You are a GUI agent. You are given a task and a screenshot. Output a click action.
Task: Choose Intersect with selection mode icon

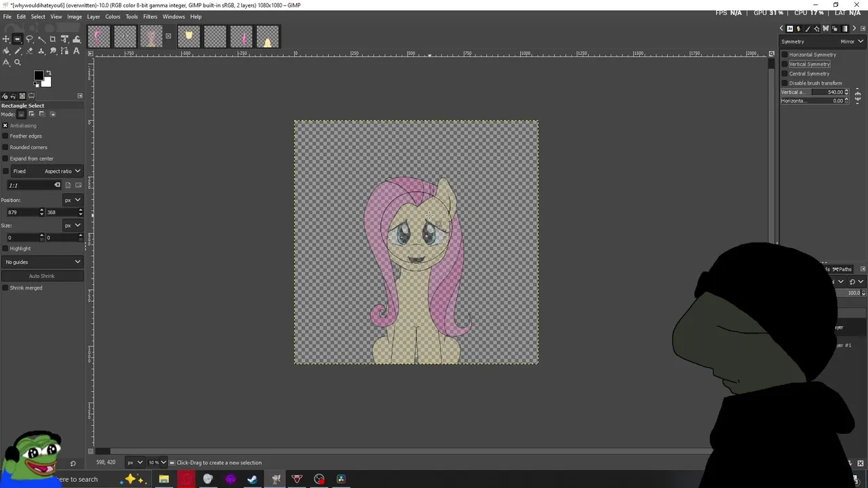(53, 114)
